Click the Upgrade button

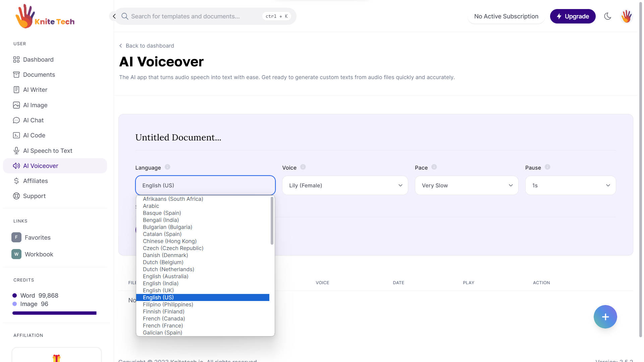pos(573,16)
